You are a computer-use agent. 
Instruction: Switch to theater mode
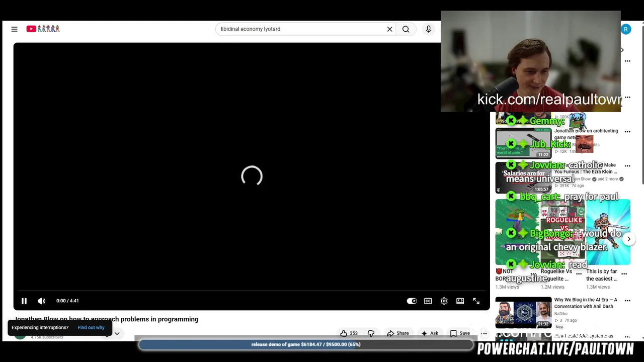460,301
